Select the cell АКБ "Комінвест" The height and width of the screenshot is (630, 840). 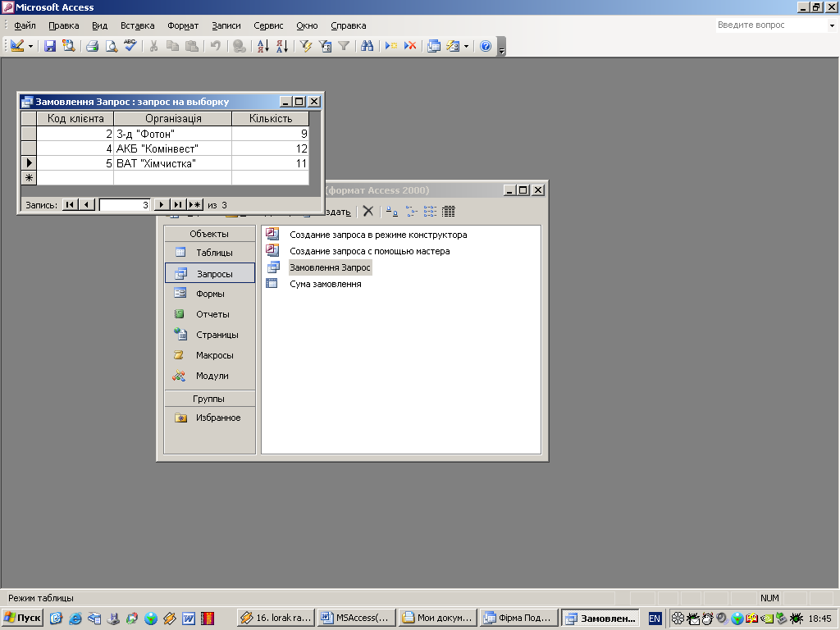pyautogui.click(x=173, y=148)
